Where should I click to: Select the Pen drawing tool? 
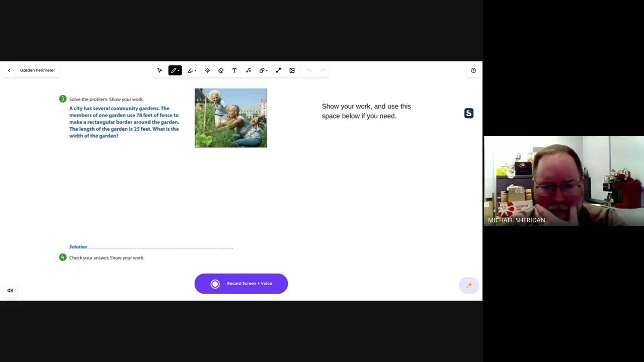[174, 70]
